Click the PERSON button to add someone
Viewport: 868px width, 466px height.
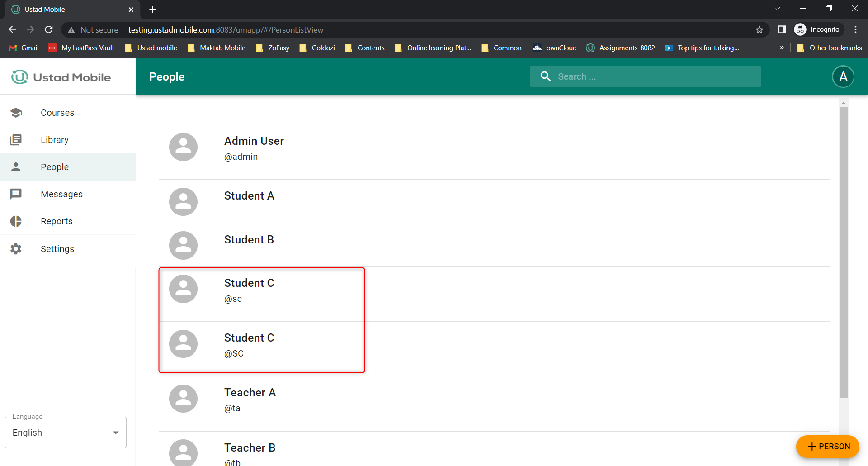point(827,447)
